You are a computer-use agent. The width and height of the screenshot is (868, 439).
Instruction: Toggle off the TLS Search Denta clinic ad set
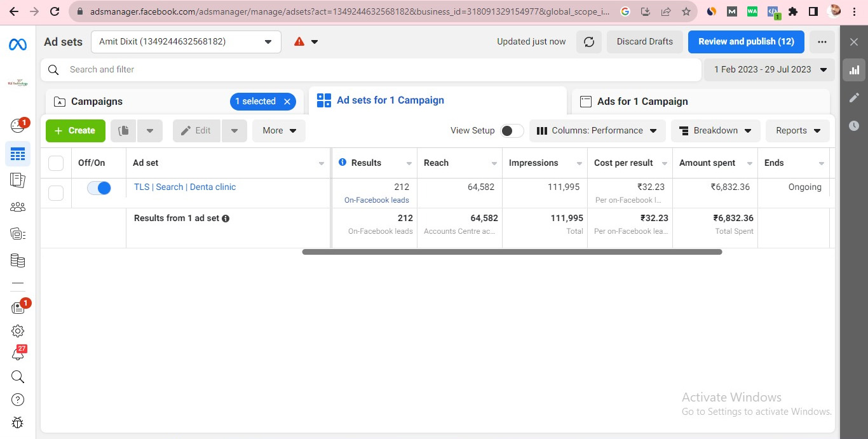99,188
